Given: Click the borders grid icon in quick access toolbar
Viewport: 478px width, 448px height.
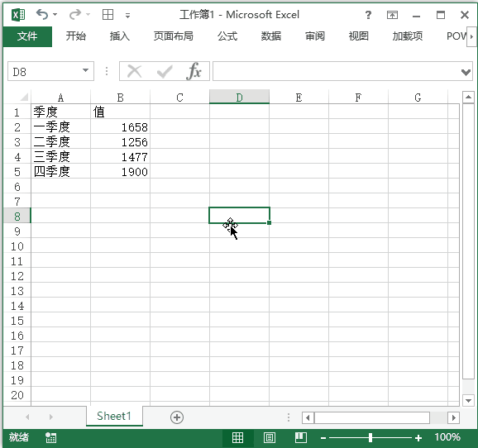Looking at the screenshot, I should [108, 14].
